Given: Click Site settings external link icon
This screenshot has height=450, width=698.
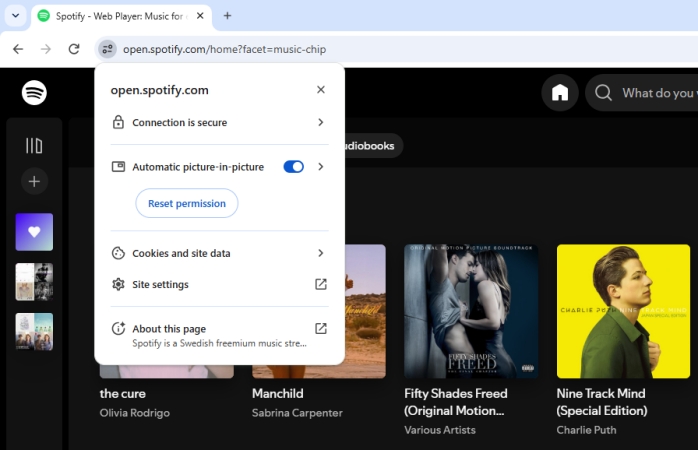Looking at the screenshot, I should [321, 284].
